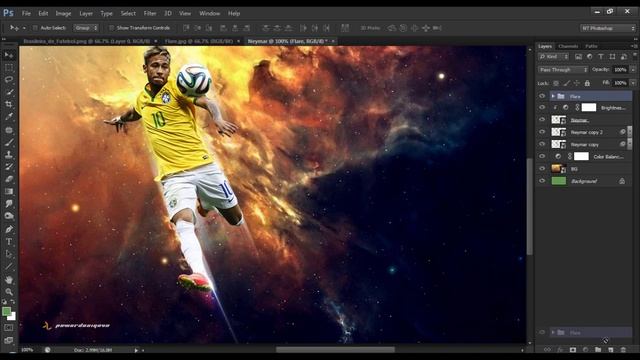Hide the Neymar copy layer
Image resolution: width=640 pixels, height=360 pixels.
coord(542,144)
